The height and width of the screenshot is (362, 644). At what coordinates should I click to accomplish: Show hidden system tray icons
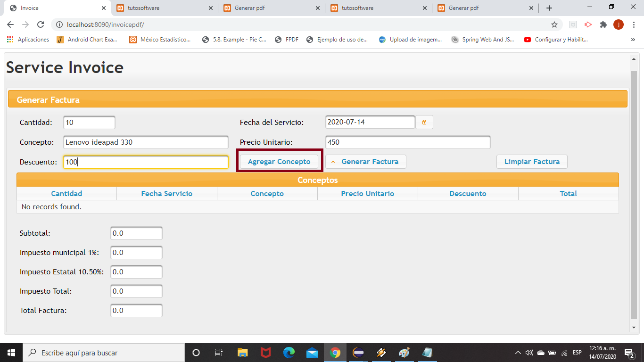518,353
